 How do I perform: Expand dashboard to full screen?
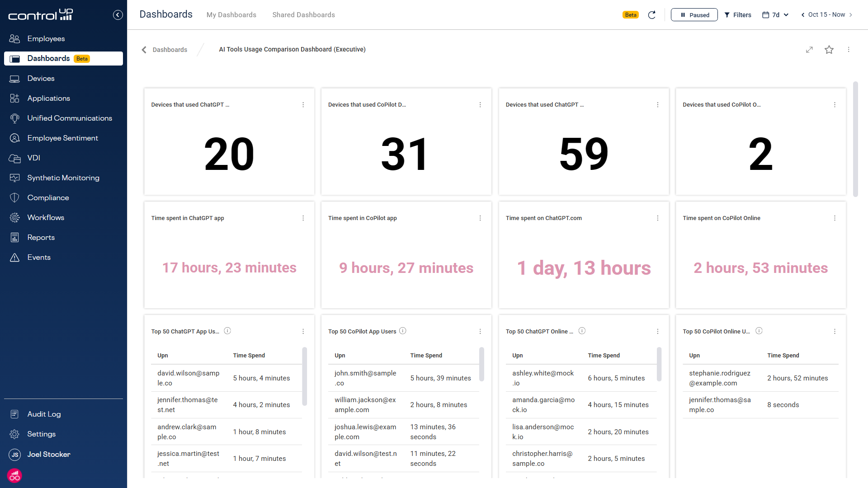click(809, 50)
